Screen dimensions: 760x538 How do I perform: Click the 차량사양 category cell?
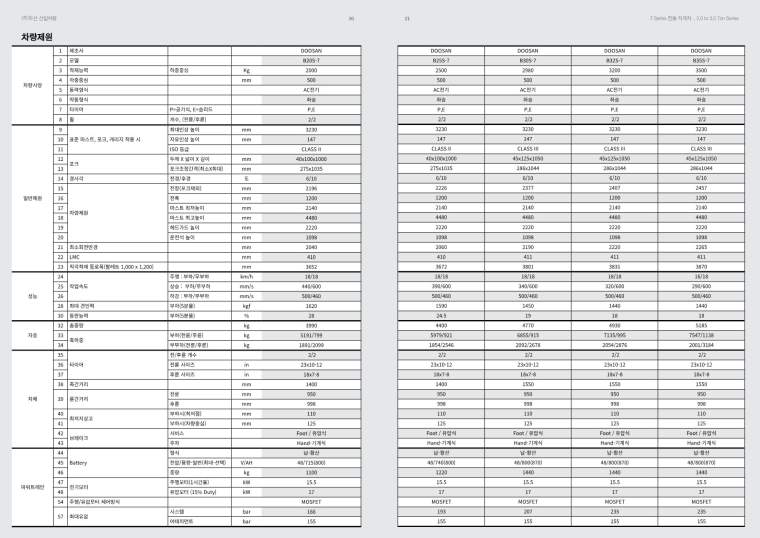click(x=33, y=86)
